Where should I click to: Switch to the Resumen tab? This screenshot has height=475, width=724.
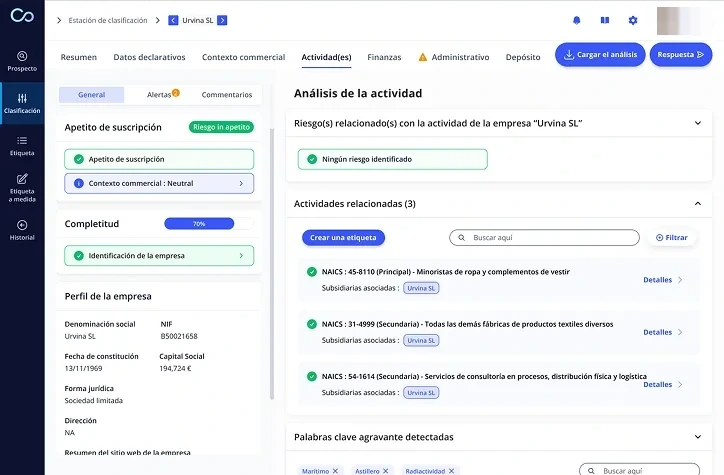tap(78, 57)
